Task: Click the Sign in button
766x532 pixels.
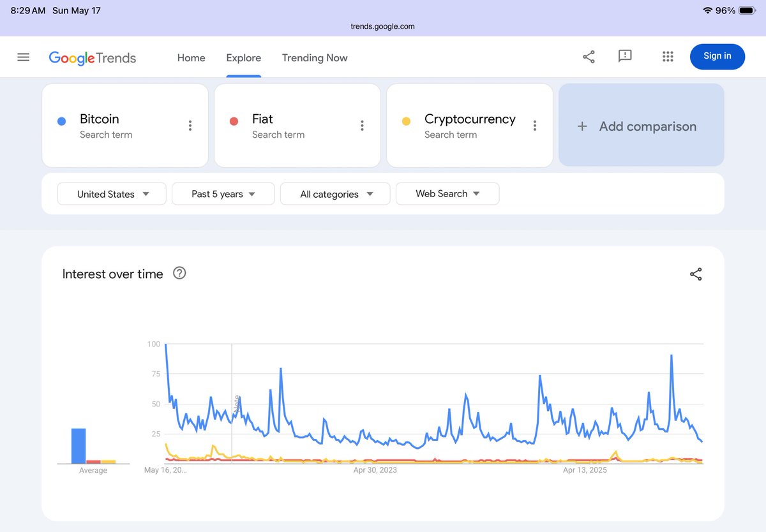Action: [717, 56]
